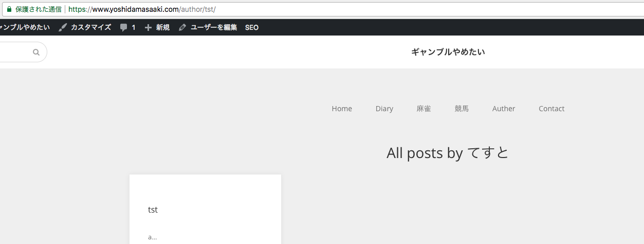Click the post excerpt text a…
This screenshot has height=244, width=644.
(x=152, y=237)
